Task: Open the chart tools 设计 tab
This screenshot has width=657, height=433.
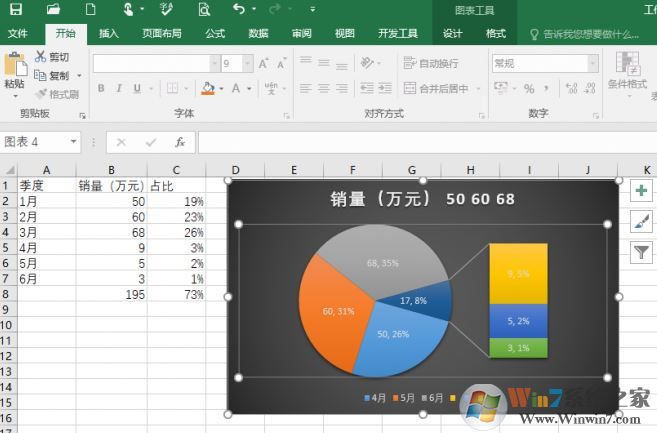Action: [x=453, y=34]
